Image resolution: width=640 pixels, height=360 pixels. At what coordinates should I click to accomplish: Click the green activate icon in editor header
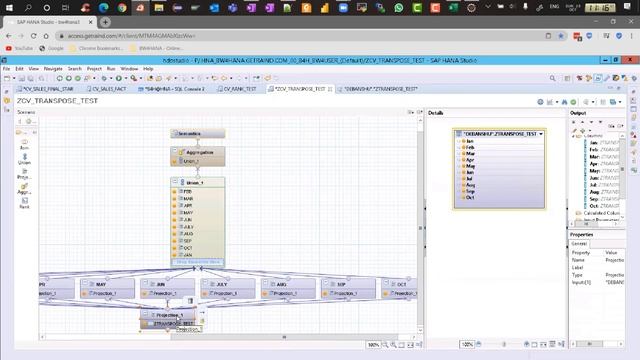pyautogui.click(x=573, y=102)
